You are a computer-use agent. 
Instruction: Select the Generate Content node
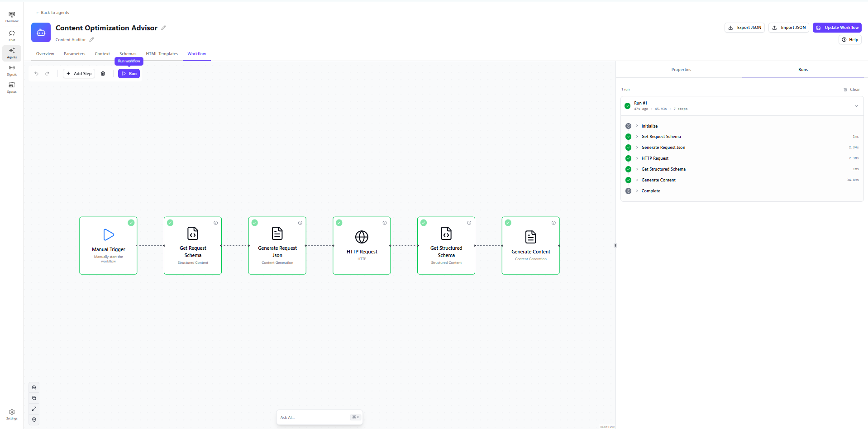pyautogui.click(x=531, y=245)
